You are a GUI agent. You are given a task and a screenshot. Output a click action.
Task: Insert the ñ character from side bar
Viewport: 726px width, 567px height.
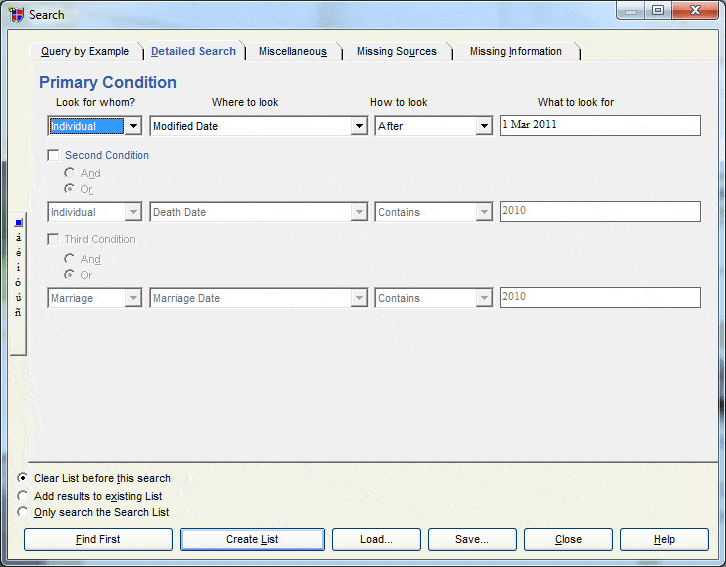pyautogui.click(x=19, y=312)
